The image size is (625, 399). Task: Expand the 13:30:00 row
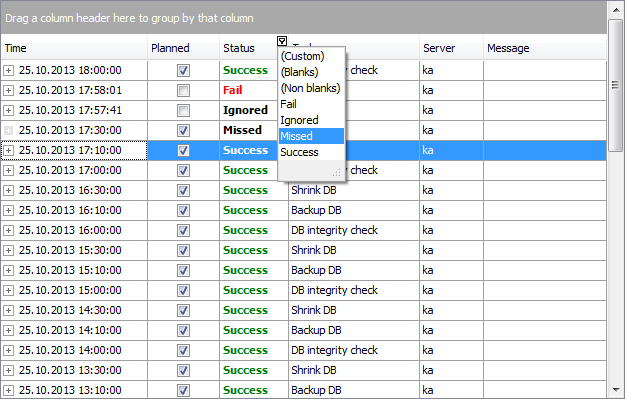coord(8,370)
